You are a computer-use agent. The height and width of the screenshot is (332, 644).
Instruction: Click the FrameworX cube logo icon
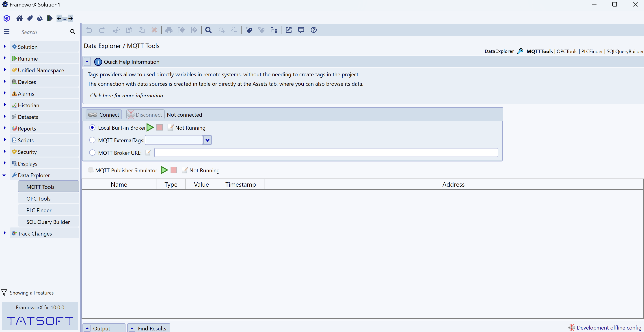[x=7, y=18]
